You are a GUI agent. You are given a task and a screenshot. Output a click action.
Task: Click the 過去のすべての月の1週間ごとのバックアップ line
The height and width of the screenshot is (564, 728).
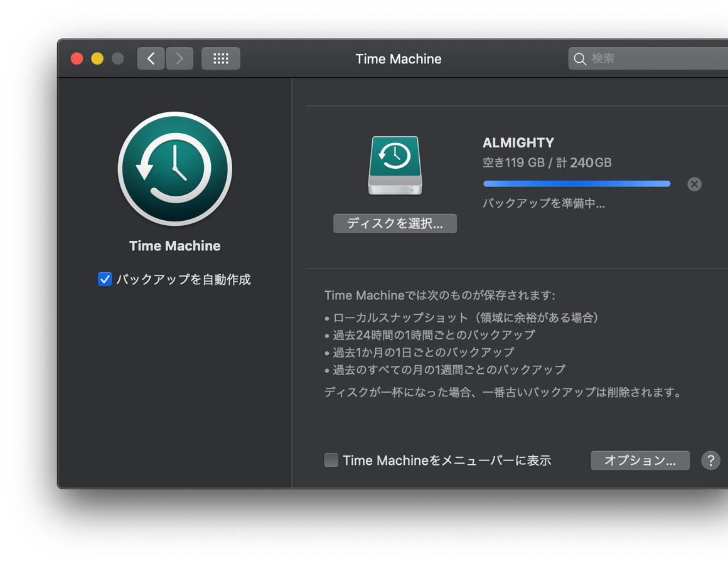pyautogui.click(x=445, y=370)
